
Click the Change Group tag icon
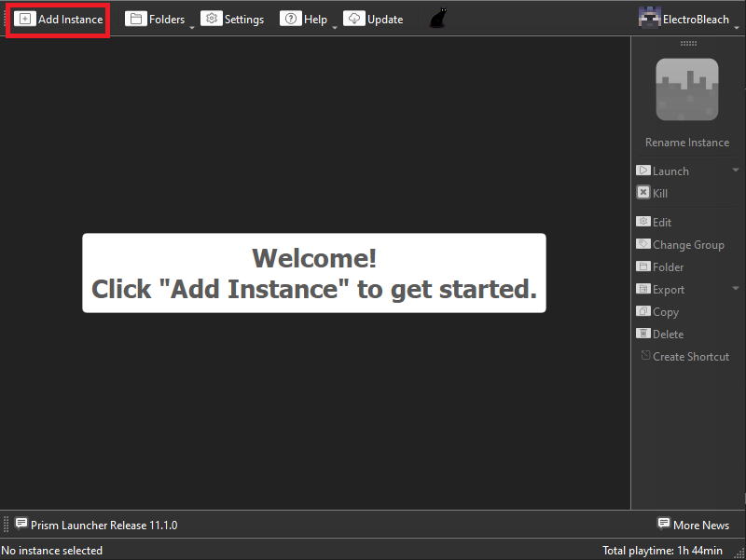(x=643, y=244)
